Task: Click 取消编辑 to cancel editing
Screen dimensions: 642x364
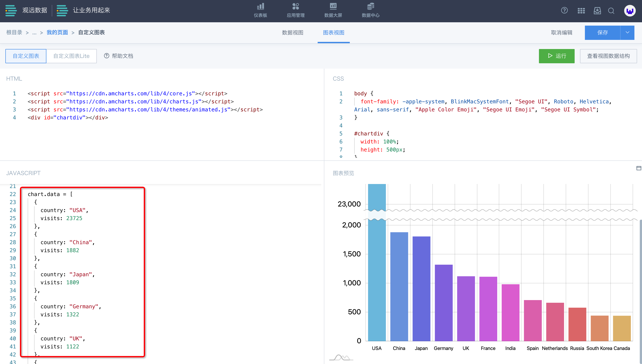Action: coord(562,33)
